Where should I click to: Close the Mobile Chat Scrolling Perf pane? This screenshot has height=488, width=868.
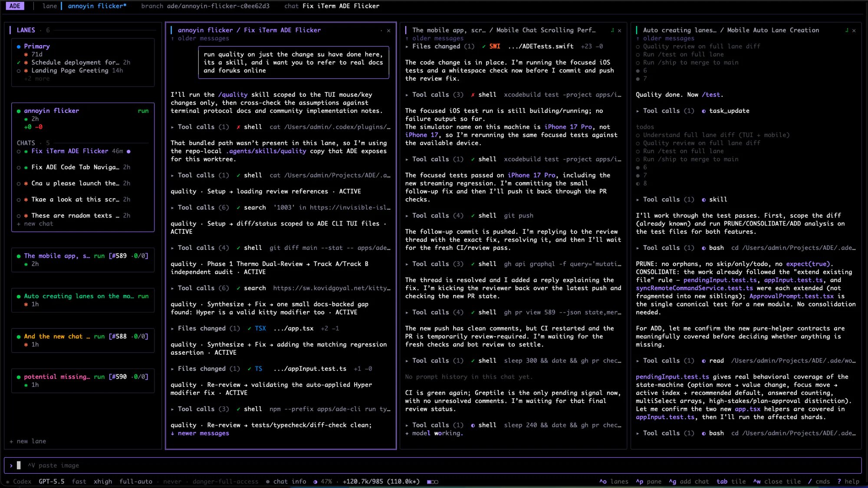coord(619,30)
